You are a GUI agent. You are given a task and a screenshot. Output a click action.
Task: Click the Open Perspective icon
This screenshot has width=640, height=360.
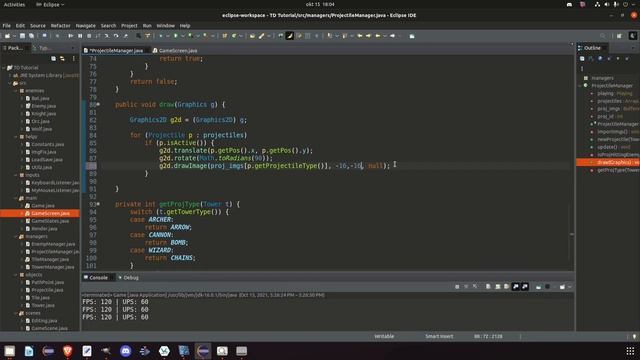(x=619, y=36)
